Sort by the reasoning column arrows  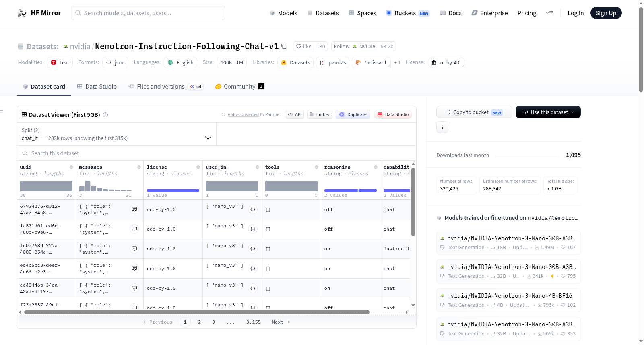pyautogui.click(x=376, y=167)
